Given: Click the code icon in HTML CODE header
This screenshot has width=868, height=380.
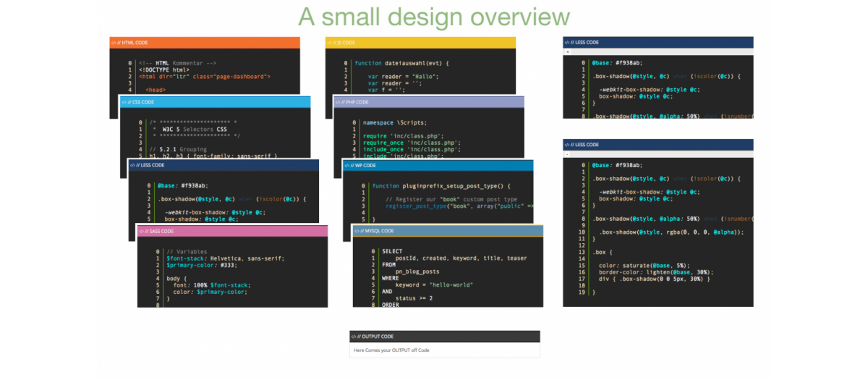Looking at the screenshot, I should (x=114, y=43).
